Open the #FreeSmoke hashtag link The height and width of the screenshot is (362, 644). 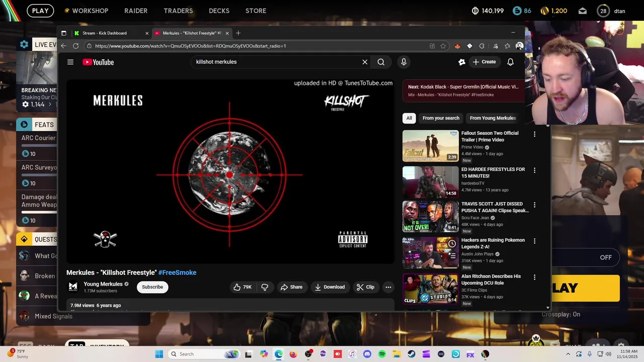coord(177,273)
